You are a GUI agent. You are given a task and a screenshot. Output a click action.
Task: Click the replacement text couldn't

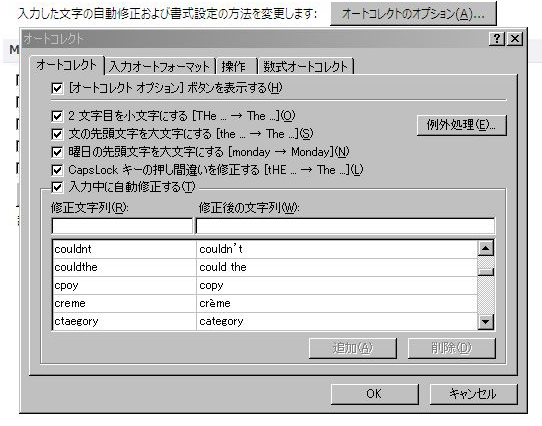(x=221, y=249)
